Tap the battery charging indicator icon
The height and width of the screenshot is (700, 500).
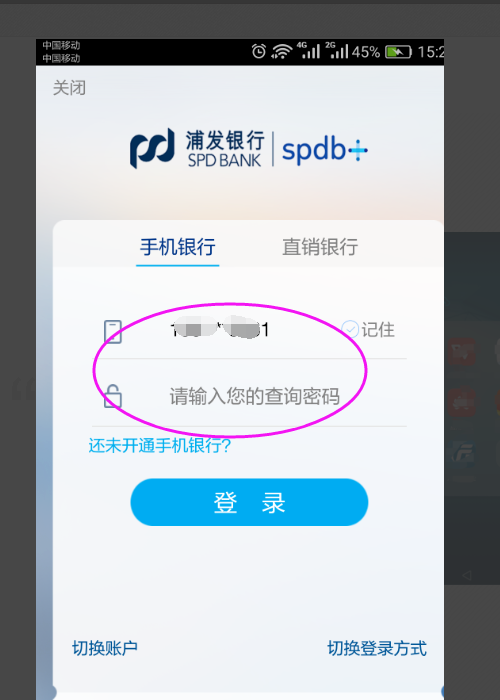click(x=399, y=52)
